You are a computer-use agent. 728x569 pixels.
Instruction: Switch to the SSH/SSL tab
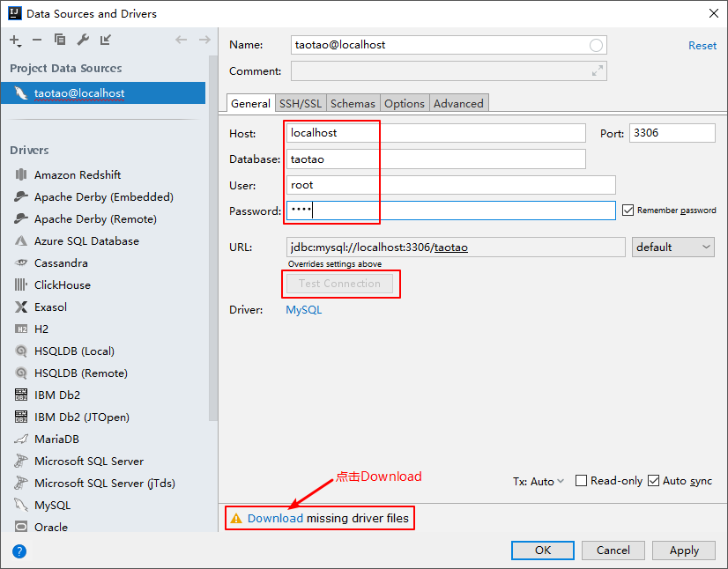[301, 104]
